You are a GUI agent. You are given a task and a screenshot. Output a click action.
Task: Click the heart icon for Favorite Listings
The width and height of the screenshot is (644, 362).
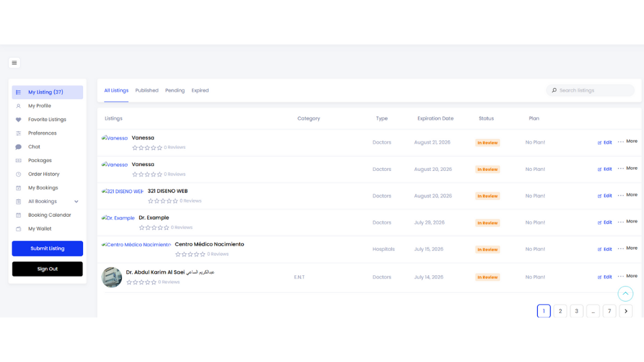tap(18, 119)
